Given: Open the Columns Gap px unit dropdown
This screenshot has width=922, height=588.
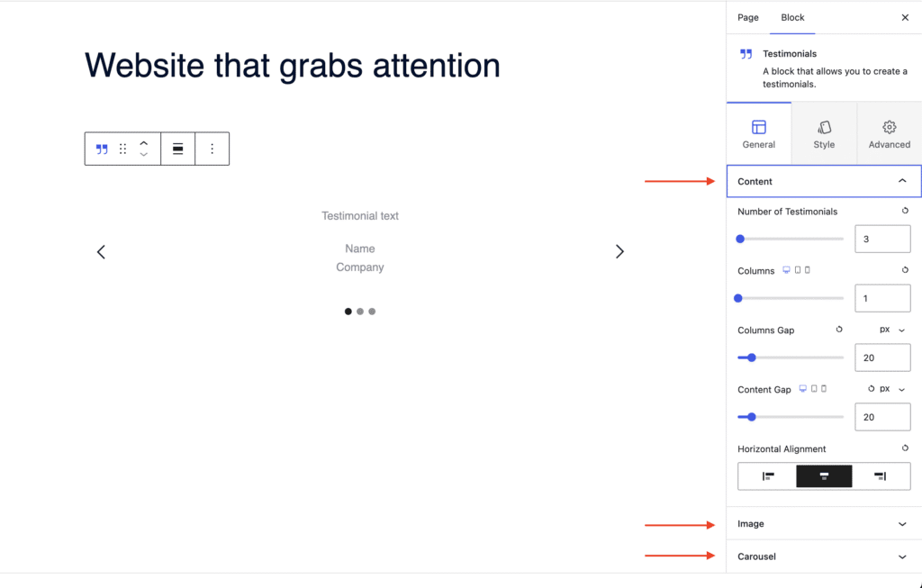Looking at the screenshot, I should pos(892,330).
